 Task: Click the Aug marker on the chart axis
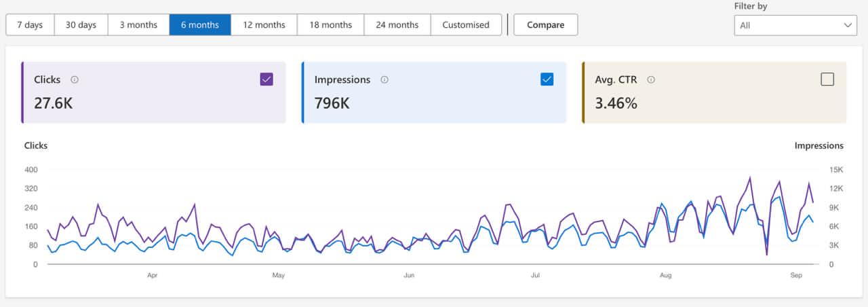[x=665, y=276]
